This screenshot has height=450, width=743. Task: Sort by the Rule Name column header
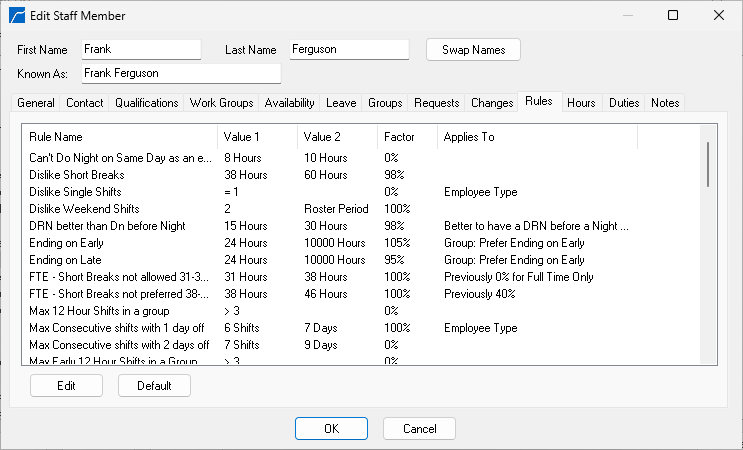[x=119, y=137]
